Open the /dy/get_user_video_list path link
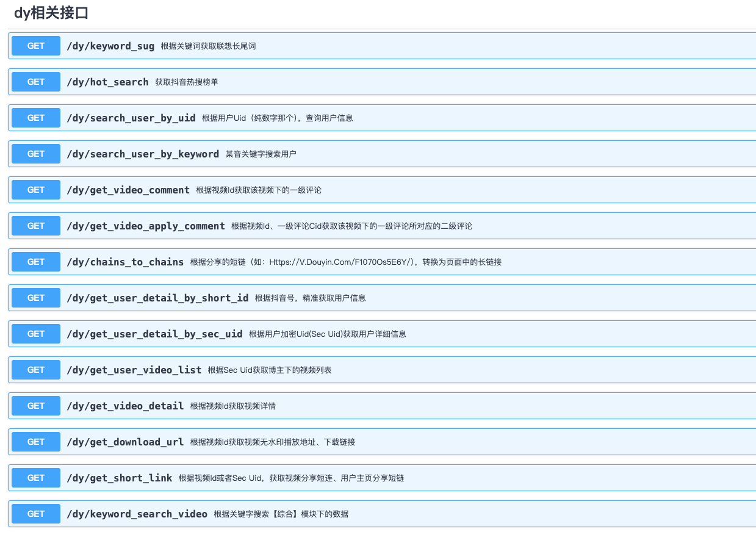This screenshot has height=540, width=756. 134,370
